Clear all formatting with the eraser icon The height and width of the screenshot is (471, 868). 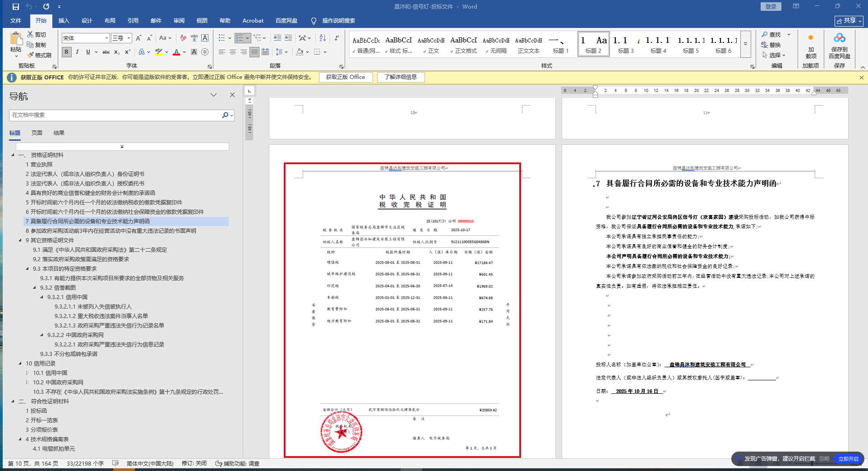pyautogui.click(x=183, y=38)
